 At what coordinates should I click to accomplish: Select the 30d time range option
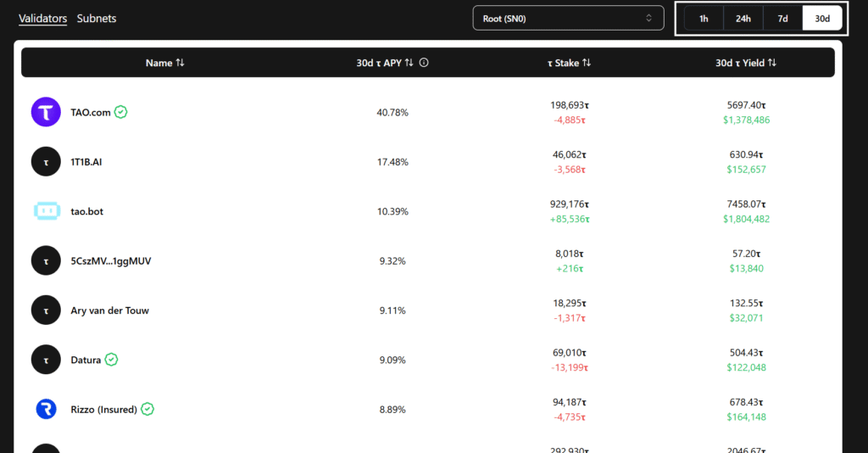tap(822, 19)
